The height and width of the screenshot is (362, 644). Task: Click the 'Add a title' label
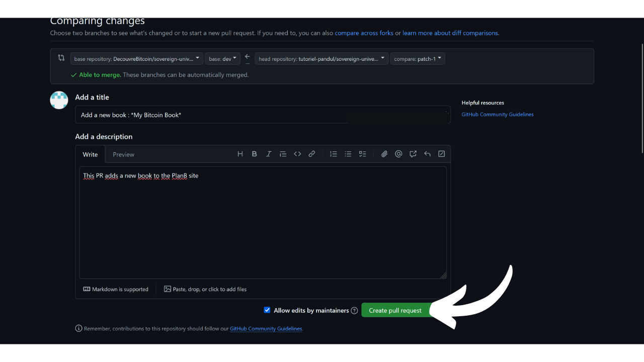92,98
